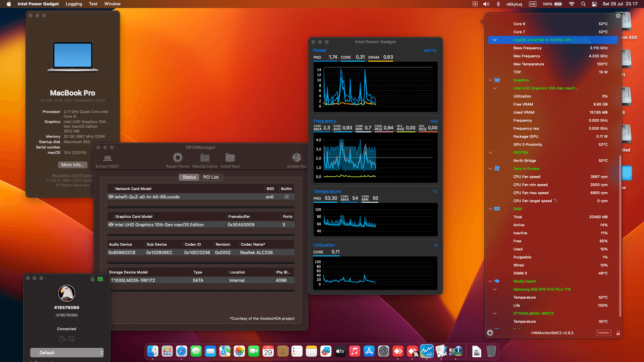Open Safari from the dock
644x362 pixels.
point(181,351)
